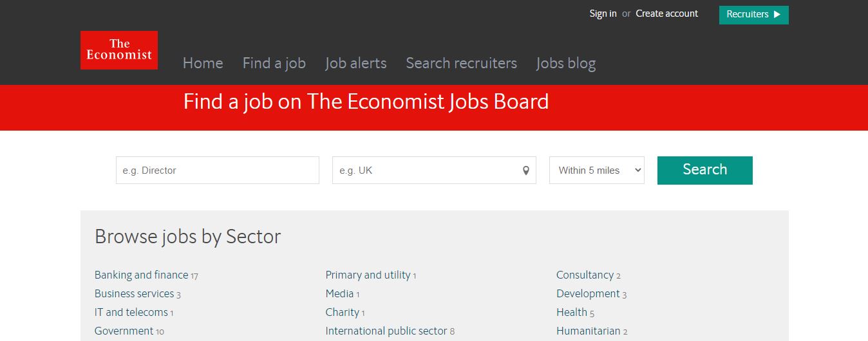Focus the location input field
Image resolution: width=868 pixels, height=341 pixels.
[x=428, y=170]
